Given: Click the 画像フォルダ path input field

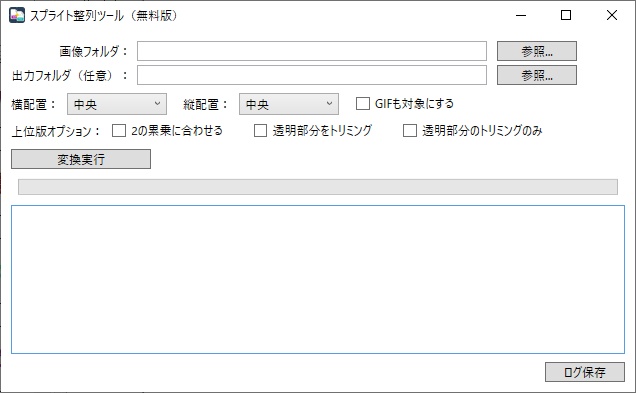Looking at the screenshot, I should pyautogui.click(x=312, y=51).
